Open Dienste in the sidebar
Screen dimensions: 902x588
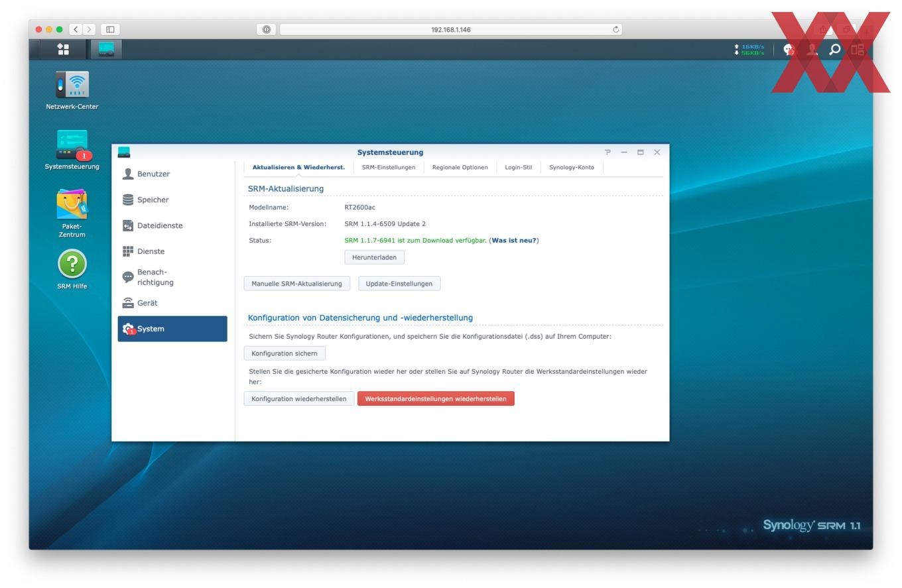172,251
